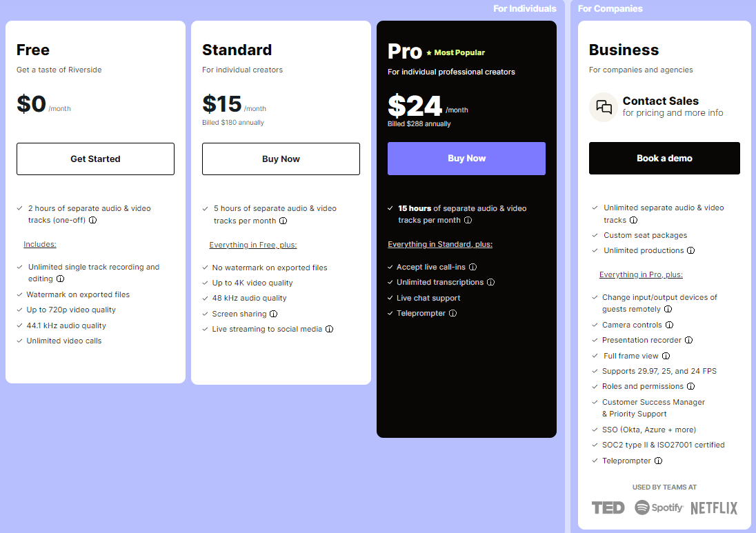Click the Get Started button on Free plan
Image resolution: width=756 pixels, height=533 pixels.
point(95,159)
